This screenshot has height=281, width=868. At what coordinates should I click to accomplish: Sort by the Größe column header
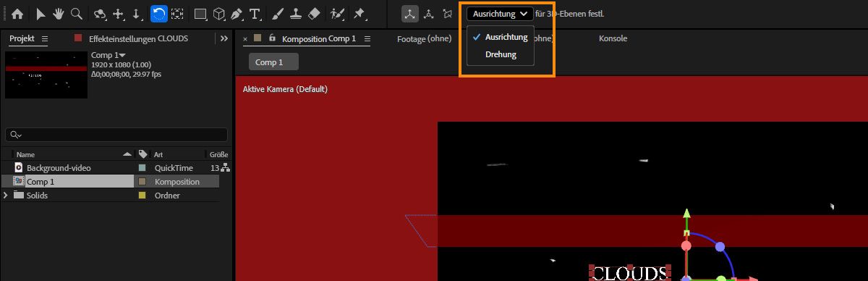(218, 154)
